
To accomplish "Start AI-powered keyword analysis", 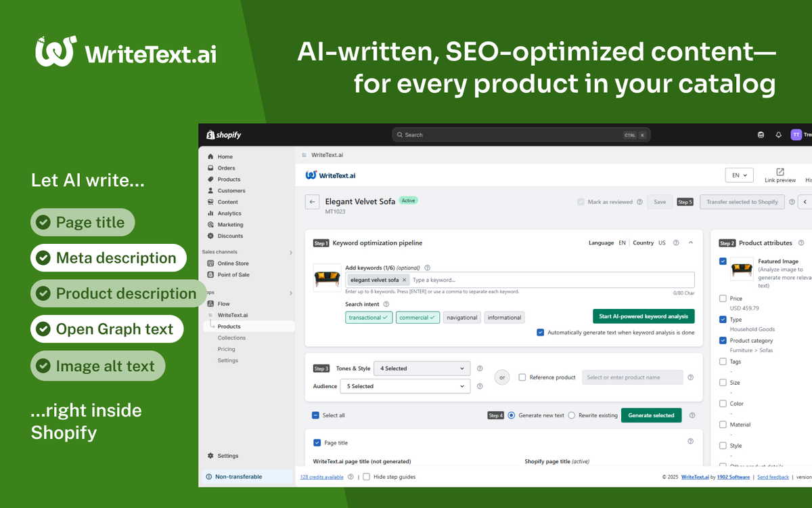I will [644, 316].
